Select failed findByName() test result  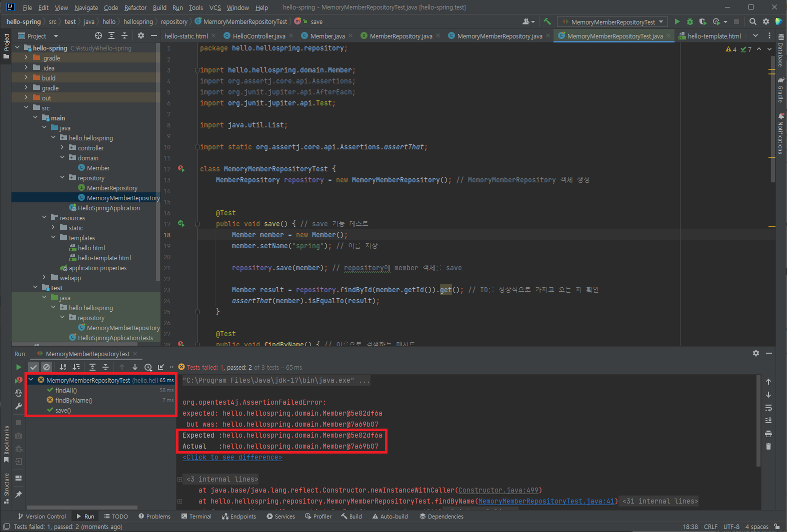[x=73, y=400]
